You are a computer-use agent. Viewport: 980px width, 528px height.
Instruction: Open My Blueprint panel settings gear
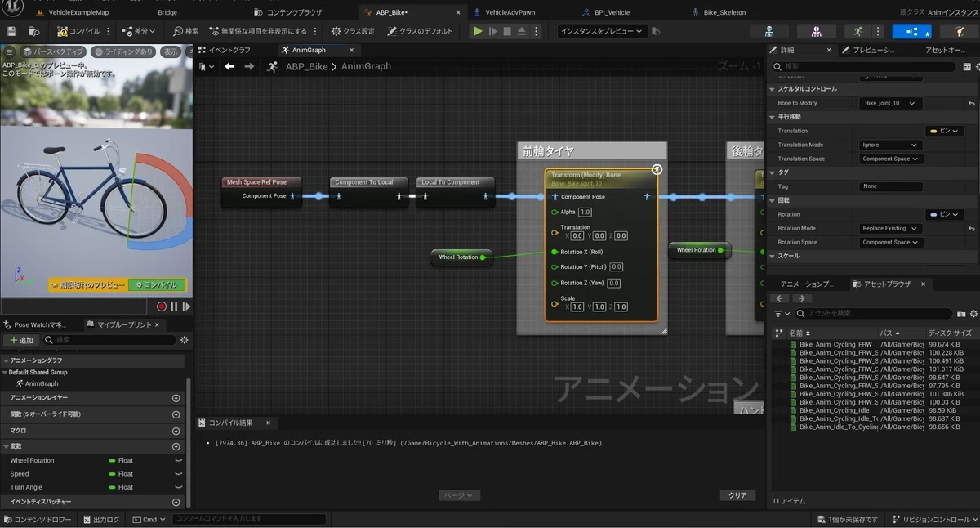pyautogui.click(x=184, y=340)
